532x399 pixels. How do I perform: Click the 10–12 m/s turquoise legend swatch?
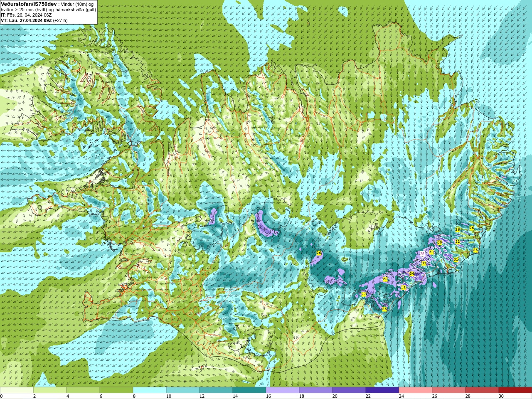183,390
